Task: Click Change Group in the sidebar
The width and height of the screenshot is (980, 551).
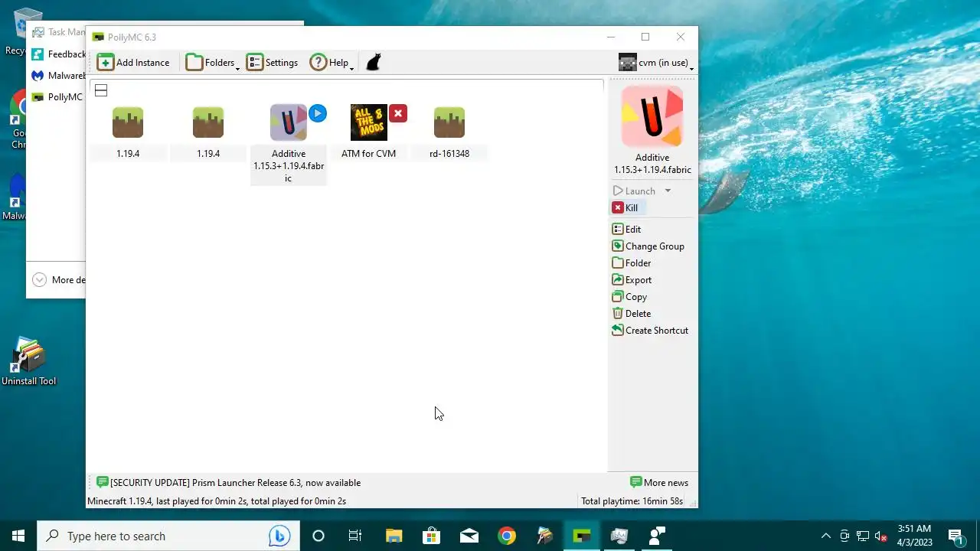Action: [648, 246]
